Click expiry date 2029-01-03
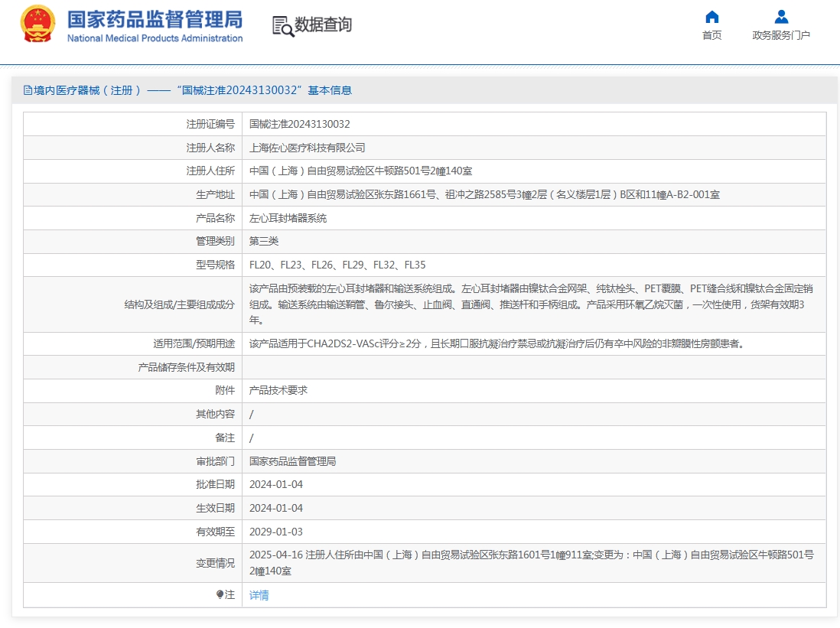 276,532
